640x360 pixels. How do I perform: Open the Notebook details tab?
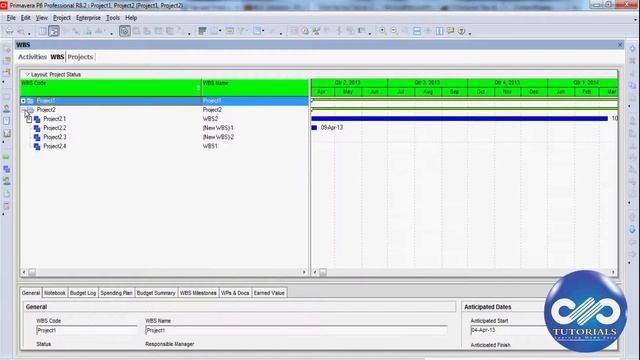(55, 293)
